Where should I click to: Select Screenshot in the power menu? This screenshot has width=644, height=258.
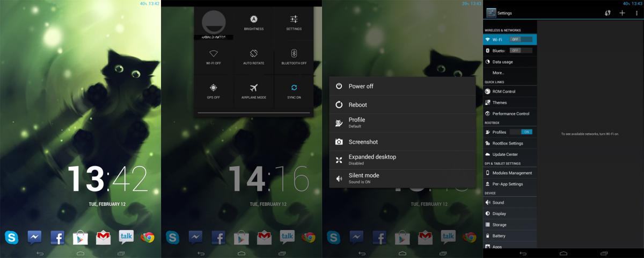click(x=402, y=142)
